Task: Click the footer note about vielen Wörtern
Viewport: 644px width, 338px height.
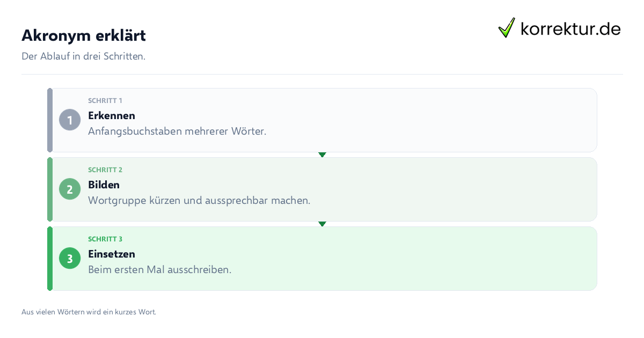Action: 89,312
